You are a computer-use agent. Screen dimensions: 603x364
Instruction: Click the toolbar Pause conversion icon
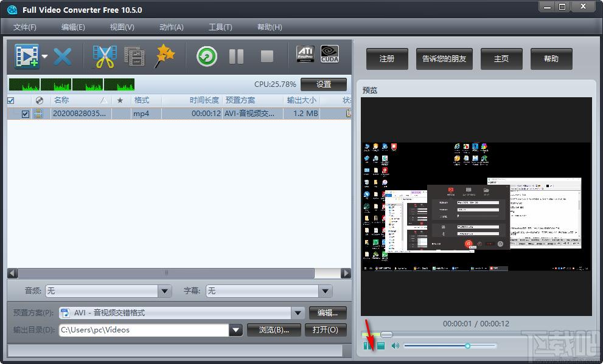(236, 57)
